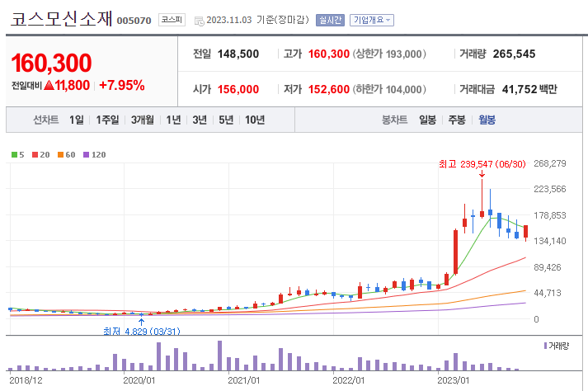Click the 거래량 value 265,545
The height and width of the screenshot is (391, 588).
tap(514, 54)
